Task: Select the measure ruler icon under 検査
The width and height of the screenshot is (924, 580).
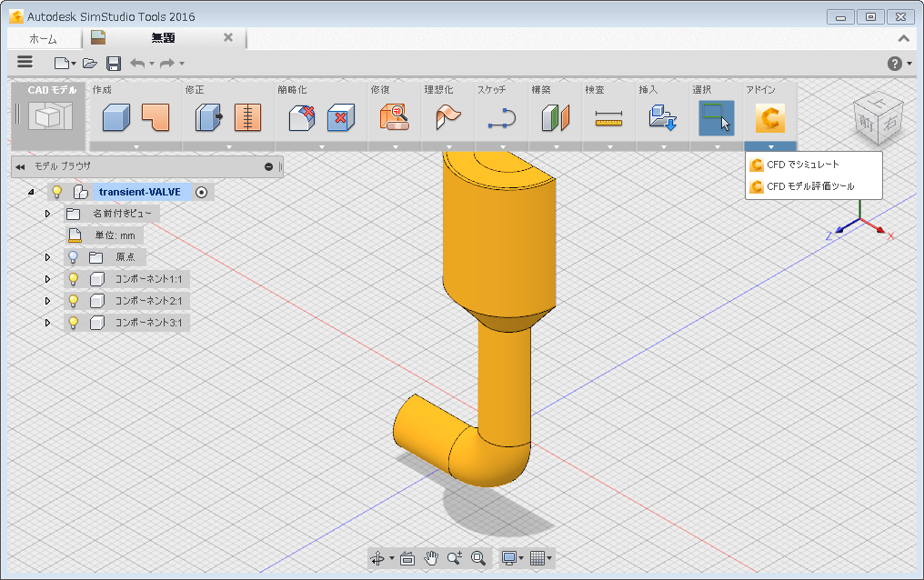Action: (x=608, y=118)
